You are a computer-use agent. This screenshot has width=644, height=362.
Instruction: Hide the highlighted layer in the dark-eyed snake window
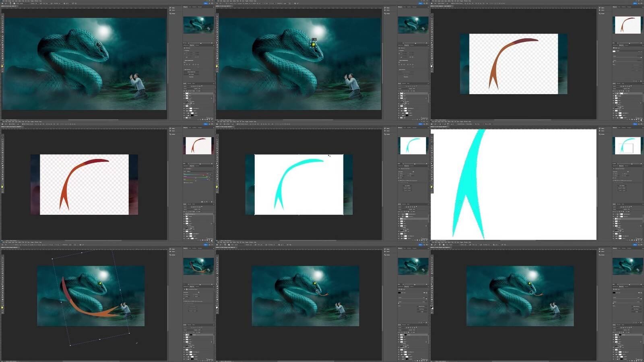pyautogui.click(x=185, y=93)
